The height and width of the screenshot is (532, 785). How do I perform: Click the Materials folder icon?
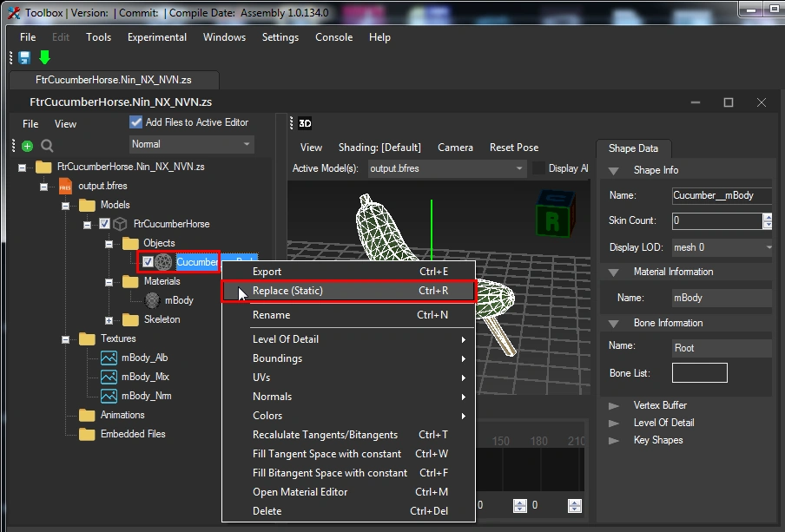click(x=130, y=281)
